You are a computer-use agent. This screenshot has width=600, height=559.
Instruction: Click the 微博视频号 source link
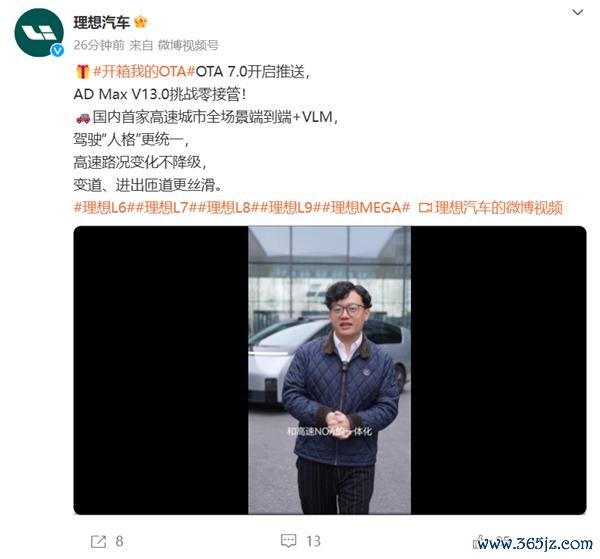pos(188,45)
